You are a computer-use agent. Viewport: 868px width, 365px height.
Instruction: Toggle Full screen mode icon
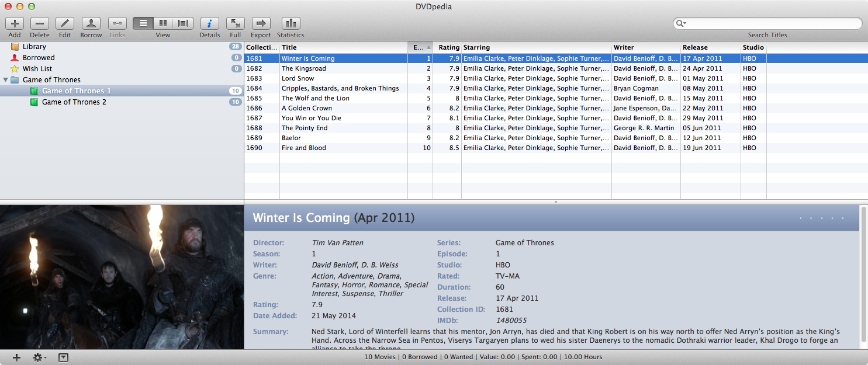236,23
